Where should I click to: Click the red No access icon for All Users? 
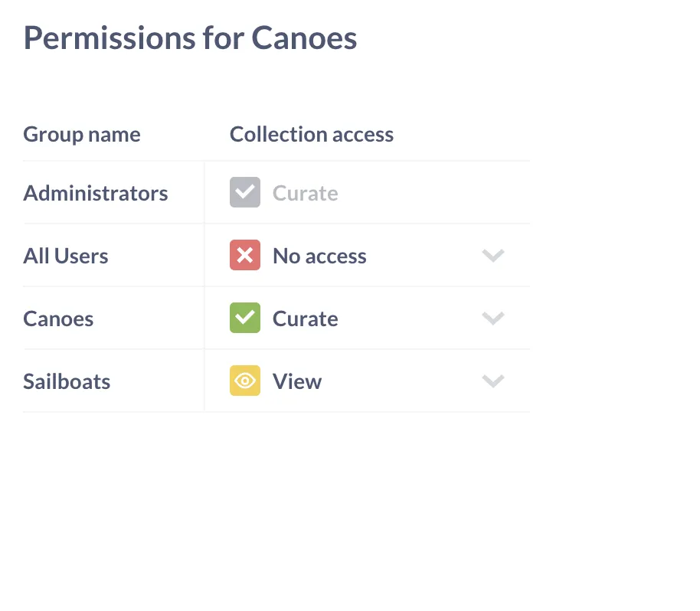(x=244, y=255)
